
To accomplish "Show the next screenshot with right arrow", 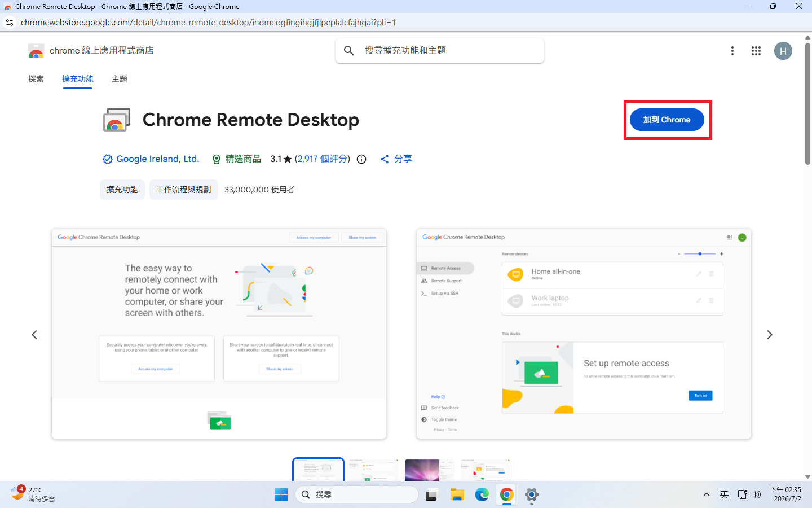I will [770, 335].
